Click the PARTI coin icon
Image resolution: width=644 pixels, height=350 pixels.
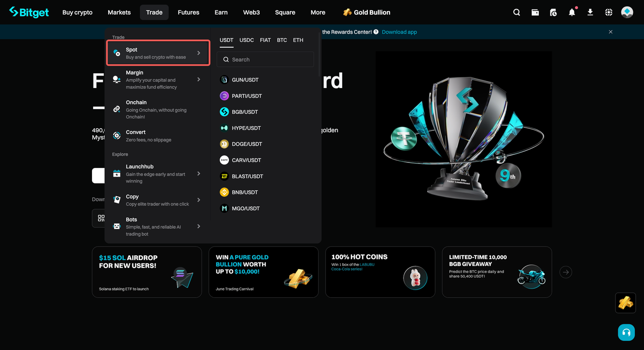[224, 96]
